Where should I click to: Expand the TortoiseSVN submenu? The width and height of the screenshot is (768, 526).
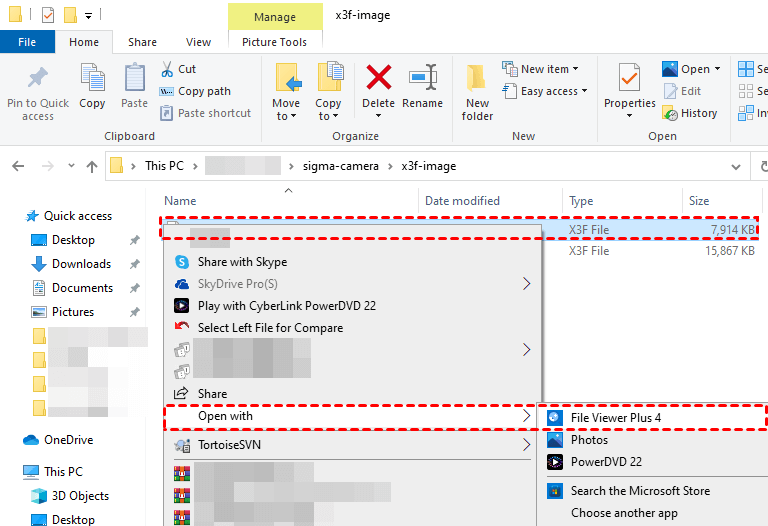(353, 445)
